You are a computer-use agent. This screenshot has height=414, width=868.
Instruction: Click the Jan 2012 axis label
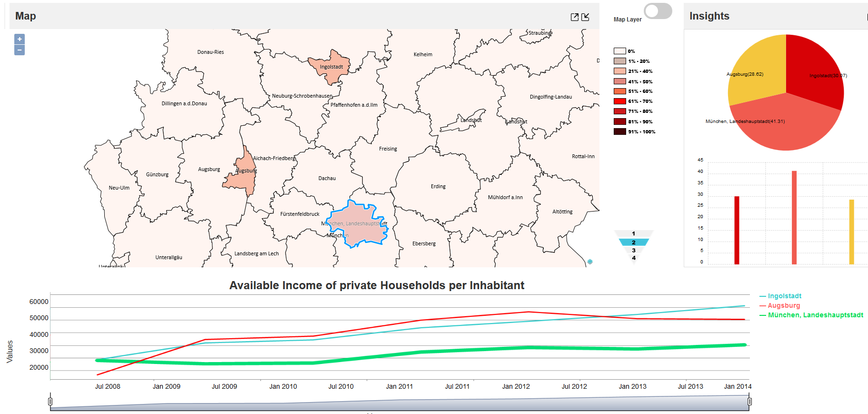click(x=516, y=386)
